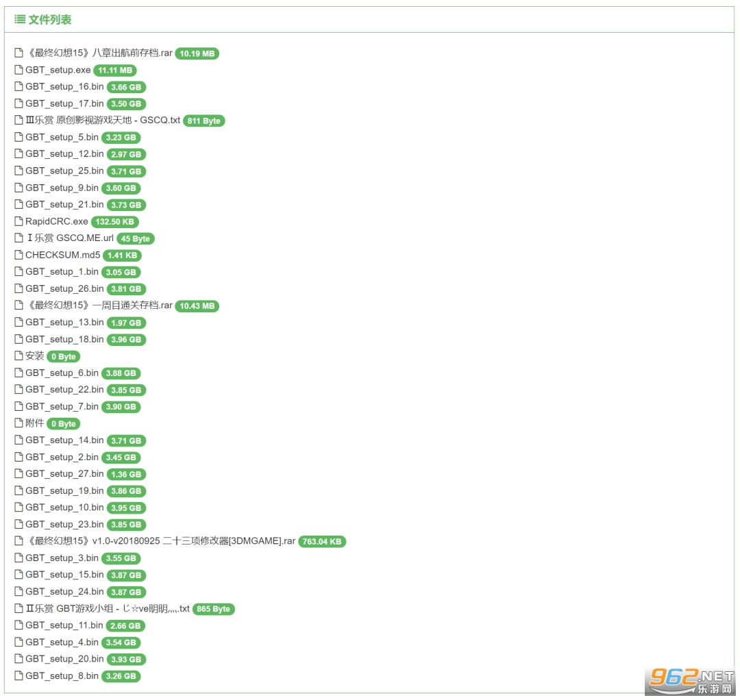Click file icon beside GBT_setup_8.bin
740x700 pixels.
click(19, 676)
